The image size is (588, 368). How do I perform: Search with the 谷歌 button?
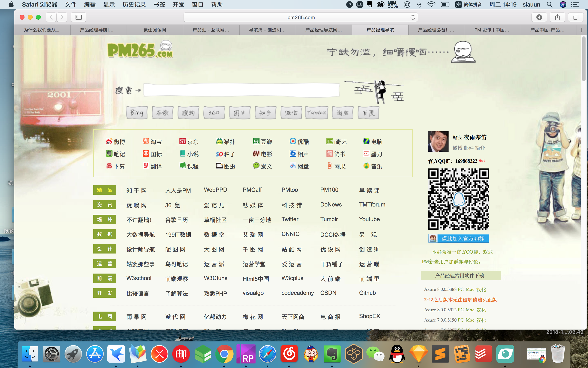pos(163,113)
